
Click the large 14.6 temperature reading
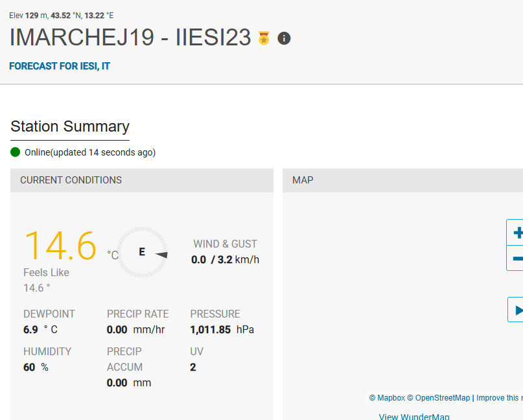click(x=60, y=246)
